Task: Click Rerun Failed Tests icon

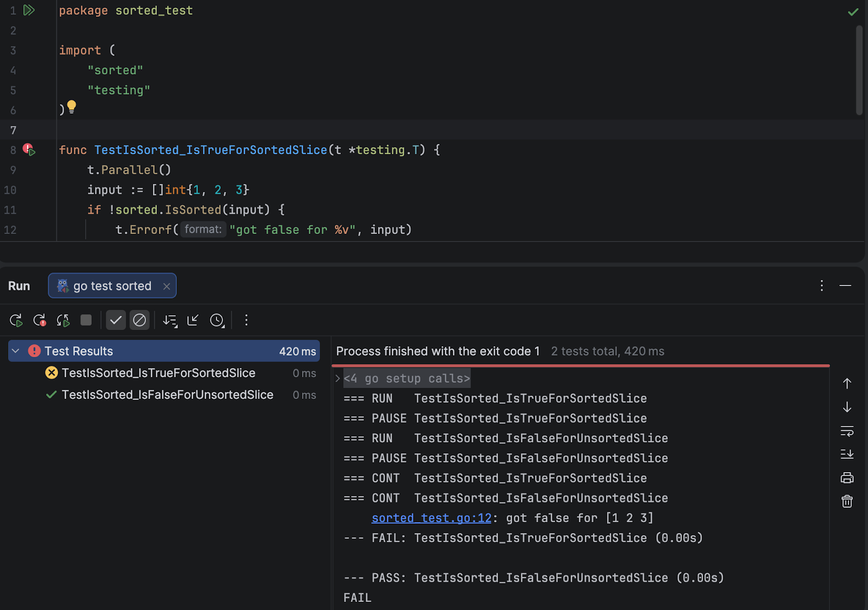Action: [40, 321]
